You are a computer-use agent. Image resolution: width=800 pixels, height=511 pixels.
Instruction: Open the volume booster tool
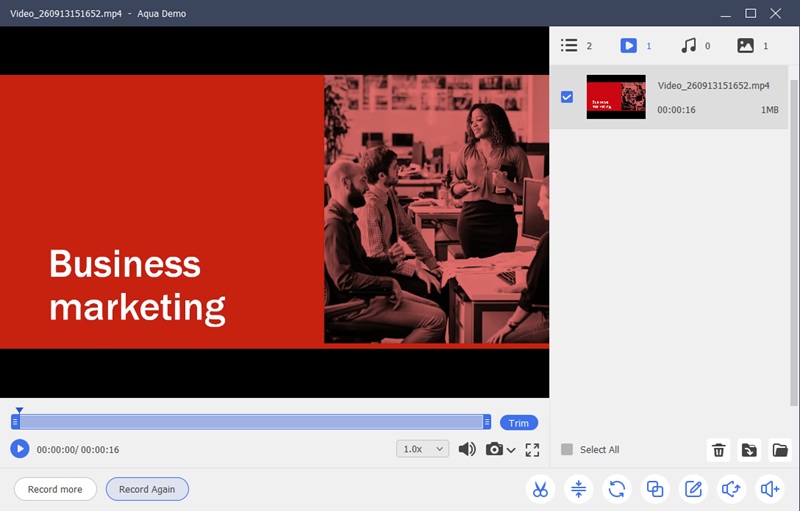(x=770, y=489)
